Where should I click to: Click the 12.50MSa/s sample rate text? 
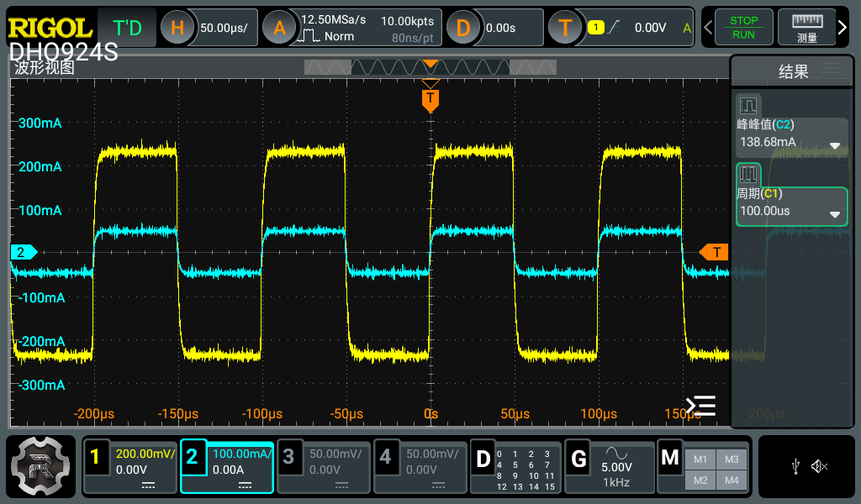point(333,20)
